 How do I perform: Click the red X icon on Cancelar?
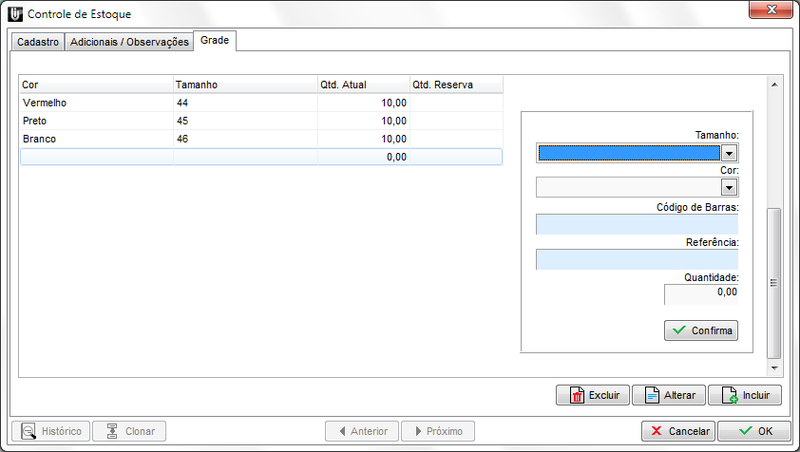click(657, 431)
